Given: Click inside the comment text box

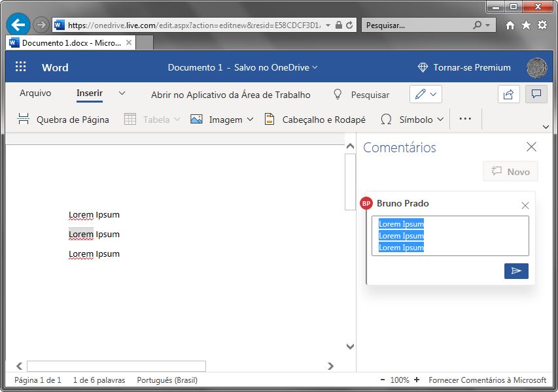Looking at the screenshot, I should pyautogui.click(x=450, y=236).
